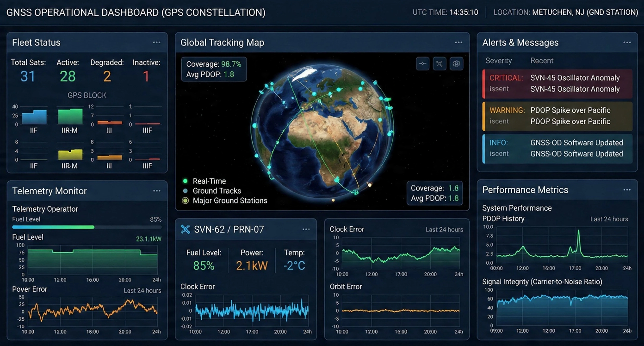This screenshot has width=644, height=346.
Task: Click the Severity column header
Action: (498, 61)
